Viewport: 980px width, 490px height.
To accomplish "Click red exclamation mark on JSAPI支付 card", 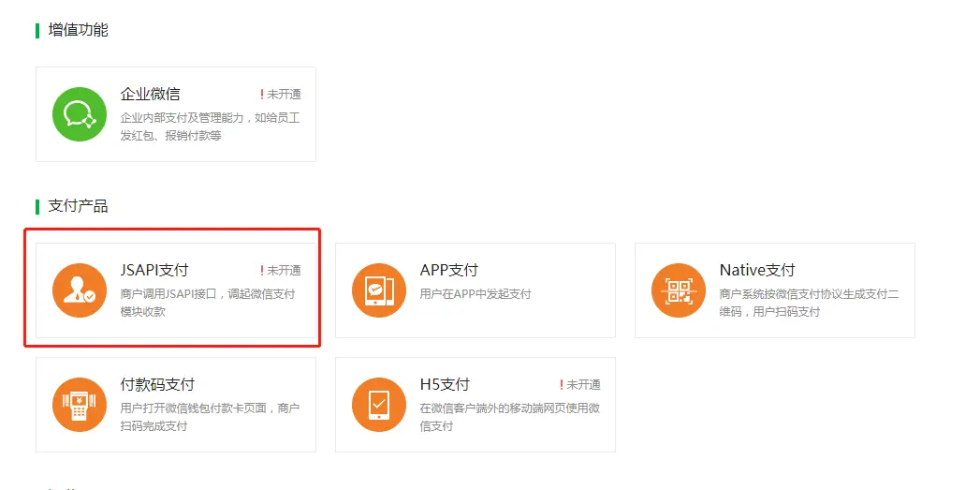I will [x=262, y=271].
